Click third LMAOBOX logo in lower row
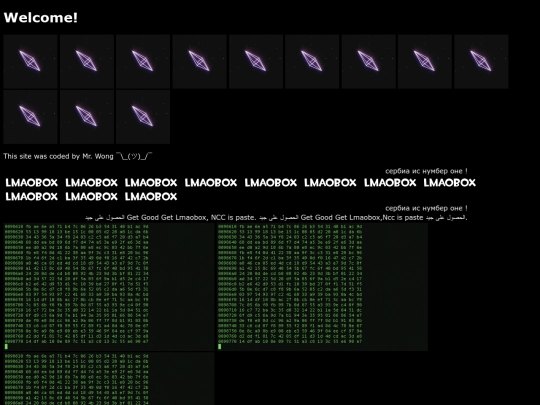 coord(151,196)
